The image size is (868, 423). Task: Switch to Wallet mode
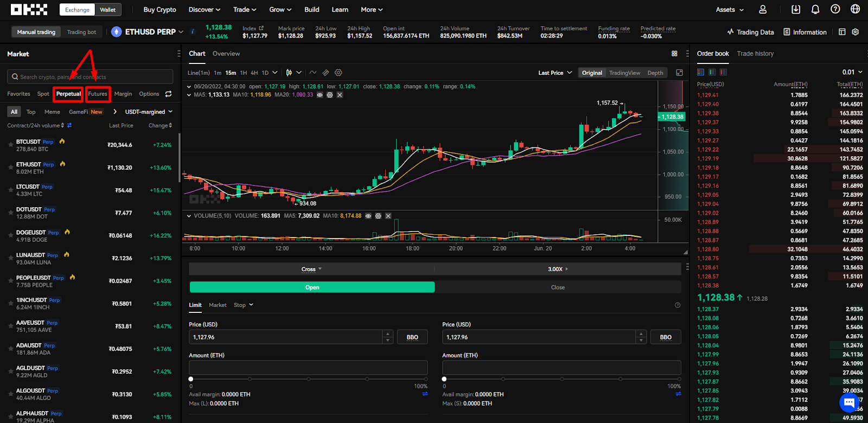(x=107, y=10)
